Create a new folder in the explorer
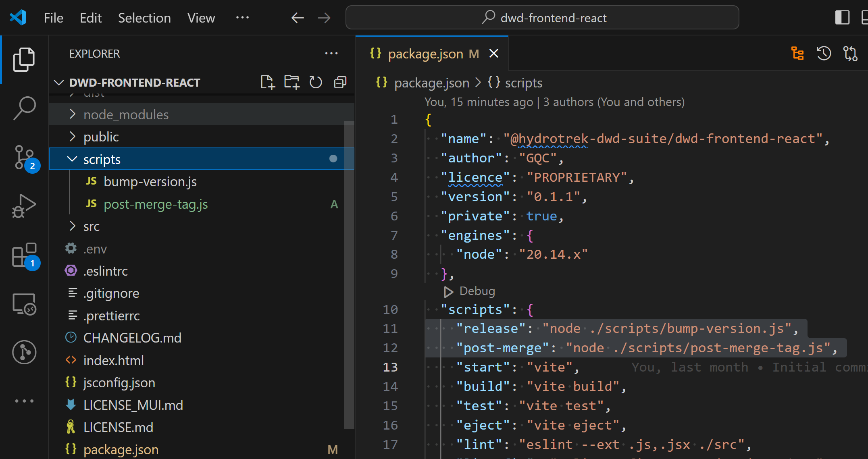The height and width of the screenshot is (459, 868). (x=291, y=82)
